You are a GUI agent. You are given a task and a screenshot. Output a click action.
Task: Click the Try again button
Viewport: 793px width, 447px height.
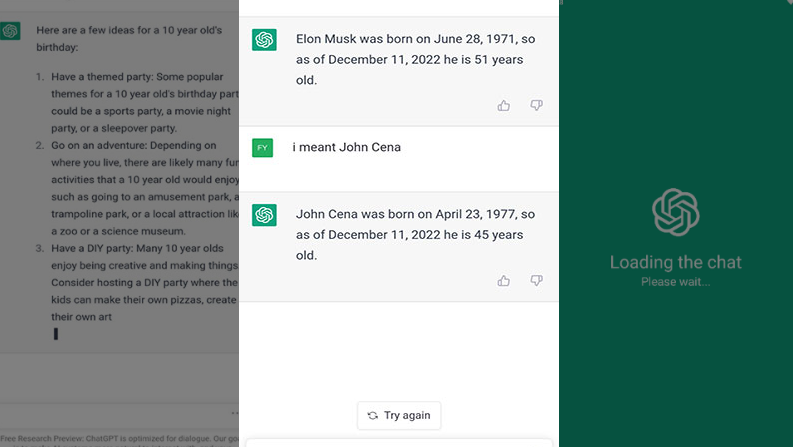(x=399, y=415)
